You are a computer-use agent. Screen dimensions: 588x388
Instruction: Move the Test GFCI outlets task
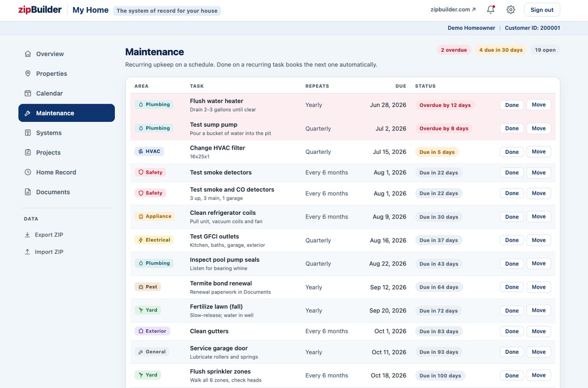point(538,240)
